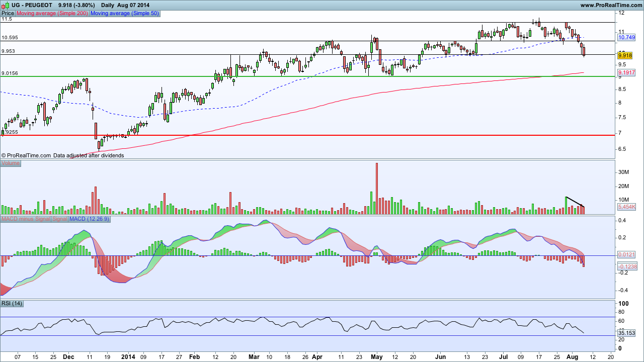Image resolution: width=644 pixels, height=362 pixels.
Task: Click the blue 10.749 moving average tag
Action: click(x=626, y=38)
